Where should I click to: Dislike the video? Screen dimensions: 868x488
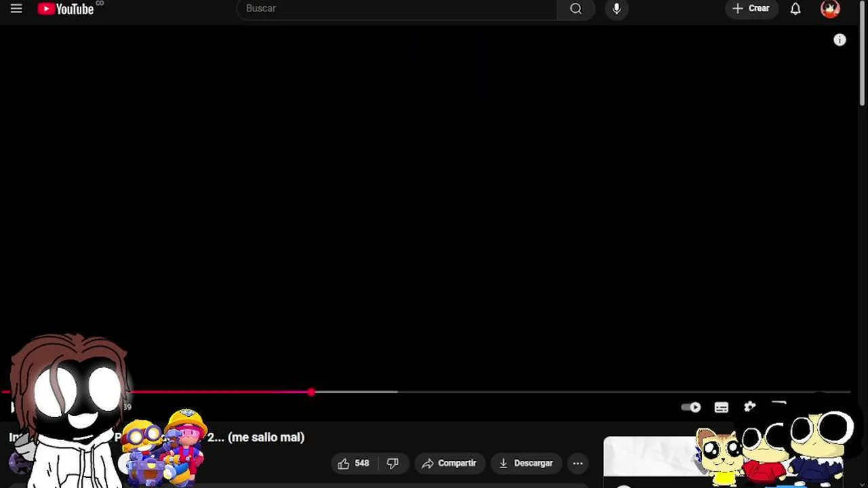393,464
